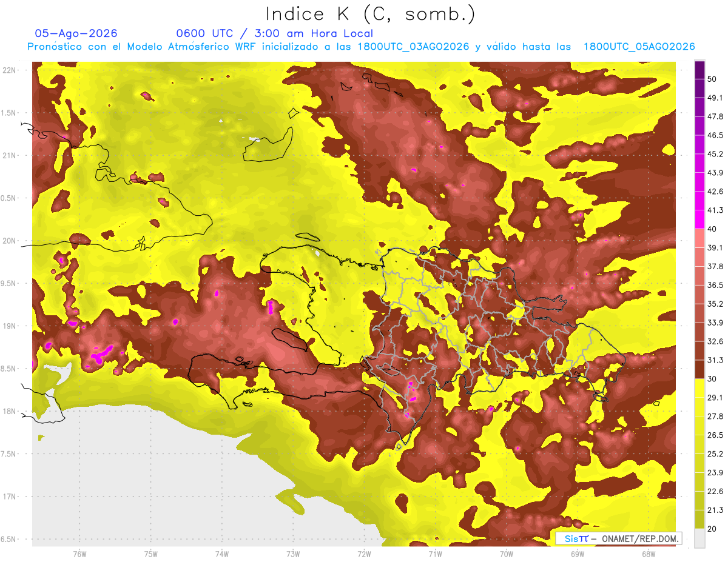Click the colorbar value "50"
Viewport: 728px width, 562px height.
tap(712, 79)
